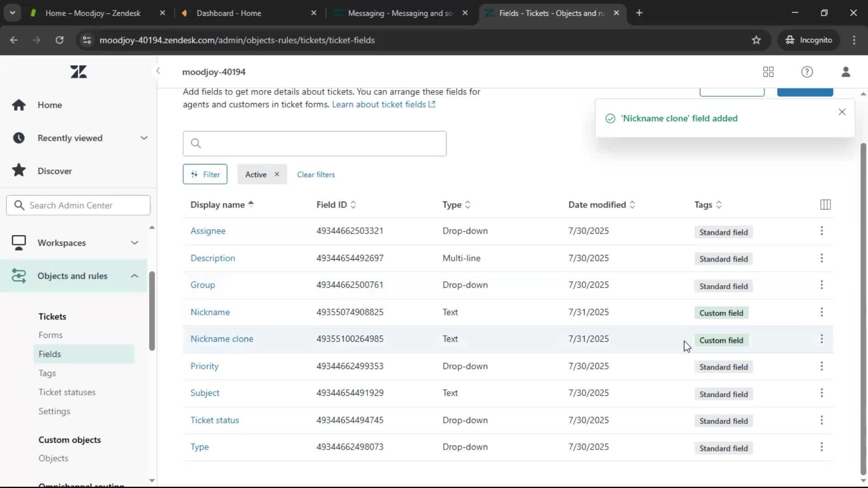Open the Priority field

[204, 366]
